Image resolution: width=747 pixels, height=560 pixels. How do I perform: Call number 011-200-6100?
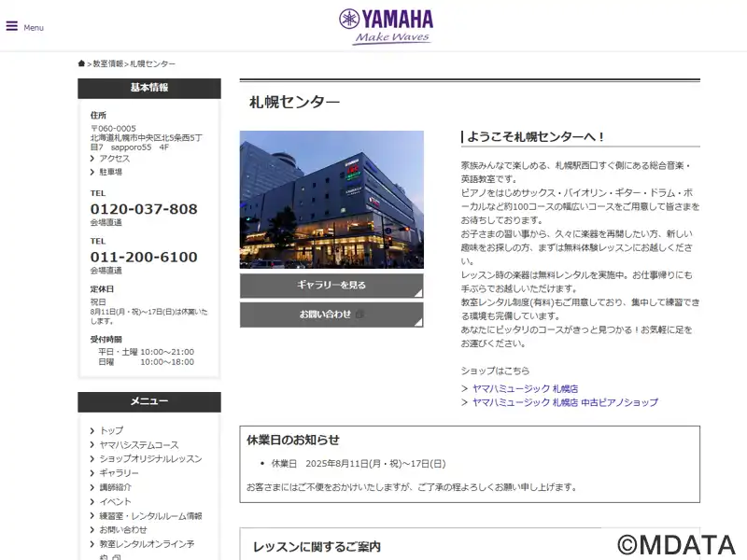tap(144, 258)
